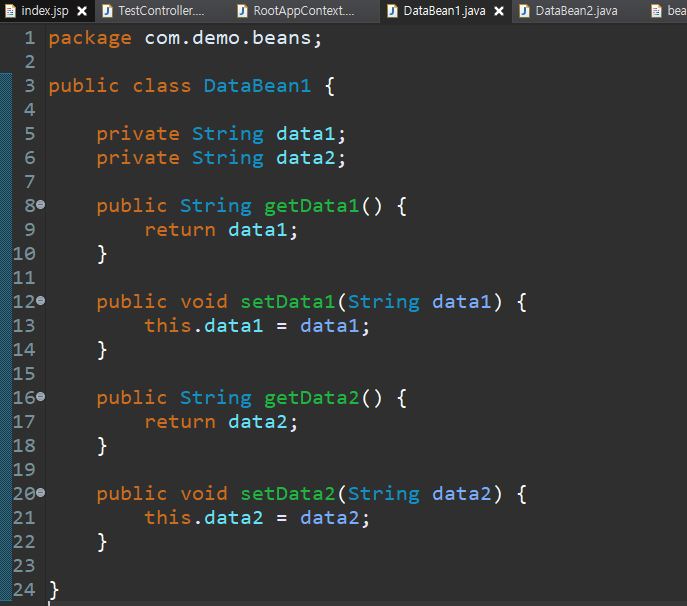Close the index.jsp tab
The height and width of the screenshot is (606, 687).
click(82, 11)
